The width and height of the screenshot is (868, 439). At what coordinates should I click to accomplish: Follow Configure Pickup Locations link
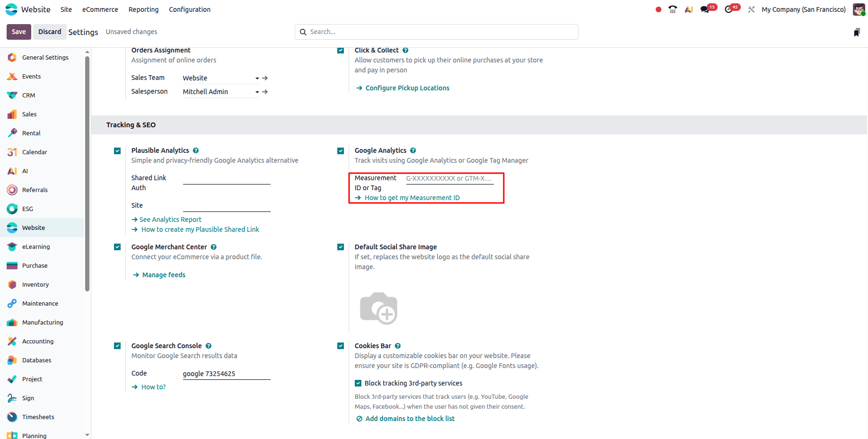tap(403, 88)
